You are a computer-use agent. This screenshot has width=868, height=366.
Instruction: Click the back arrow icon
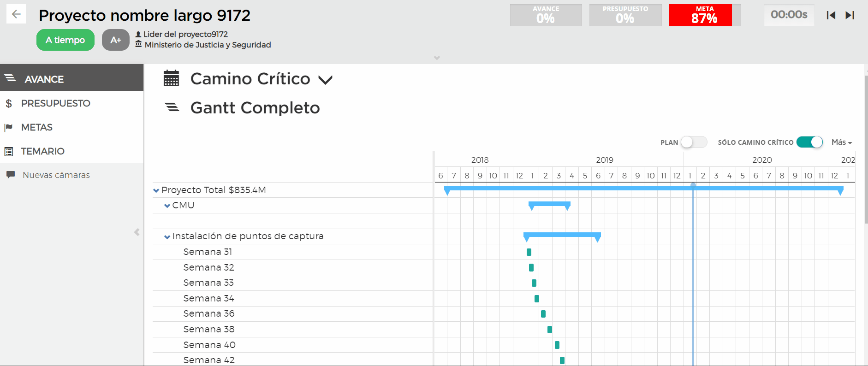[16, 14]
